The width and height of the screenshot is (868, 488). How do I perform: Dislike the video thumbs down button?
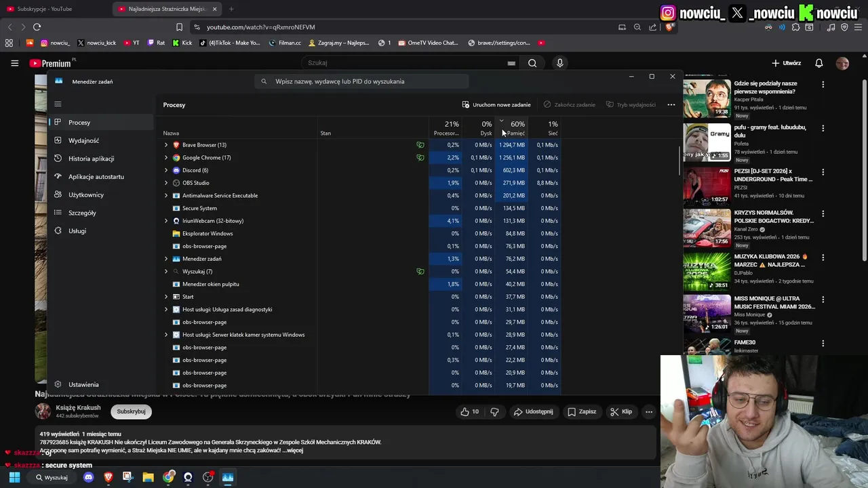pyautogui.click(x=494, y=411)
